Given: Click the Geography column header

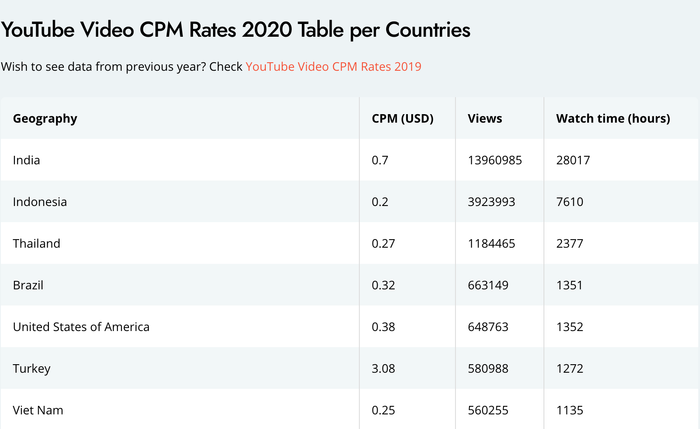Looking at the screenshot, I should [45, 119].
